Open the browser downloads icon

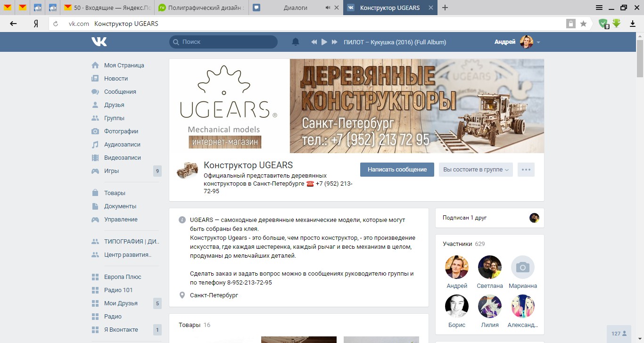[x=633, y=24]
